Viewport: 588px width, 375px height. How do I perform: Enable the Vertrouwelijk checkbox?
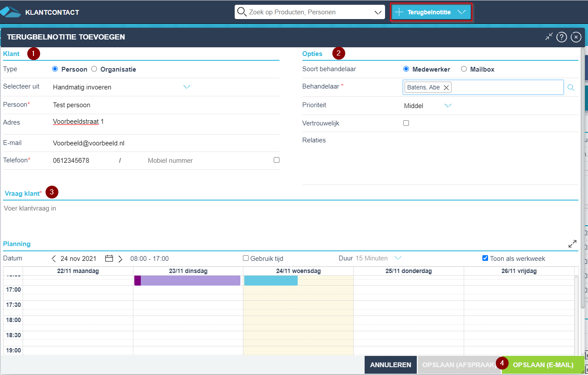406,123
